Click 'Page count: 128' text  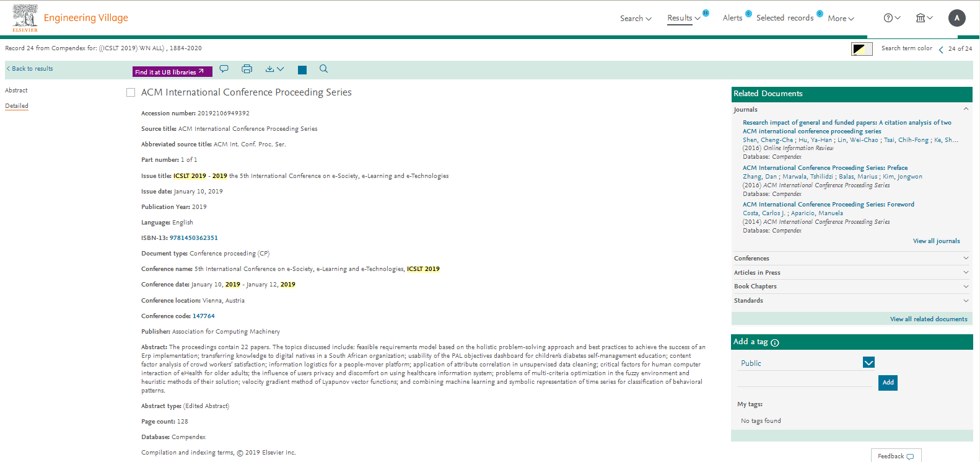(x=164, y=422)
